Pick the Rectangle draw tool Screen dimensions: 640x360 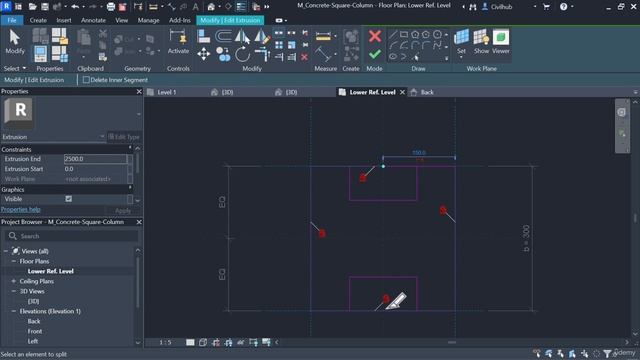pyautogui.click(x=404, y=34)
